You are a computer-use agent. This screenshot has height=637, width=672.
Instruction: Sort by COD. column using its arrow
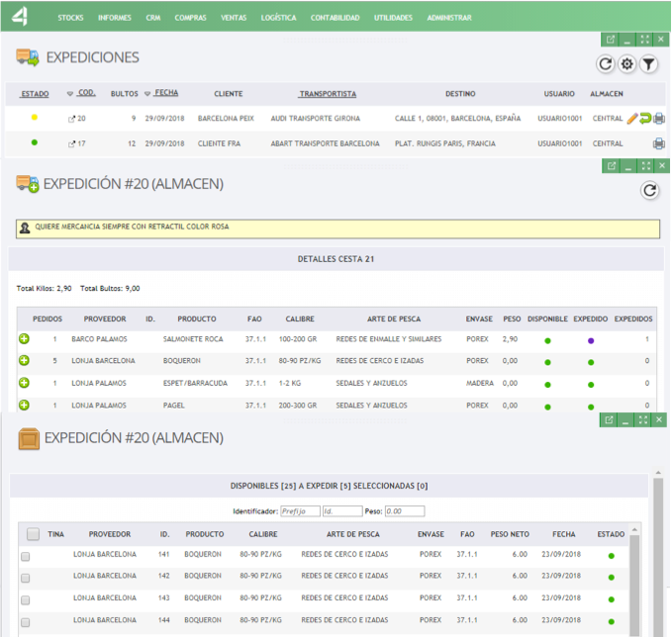click(70, 94)
